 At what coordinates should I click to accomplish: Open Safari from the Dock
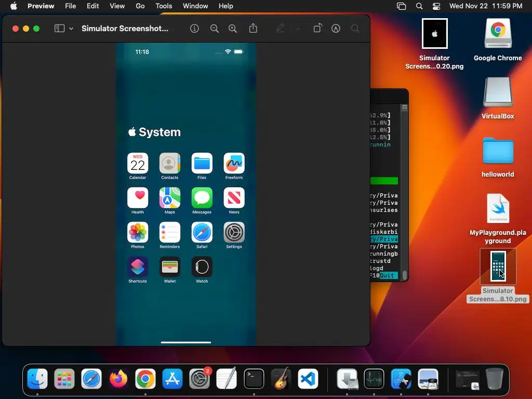pos(91,378)
